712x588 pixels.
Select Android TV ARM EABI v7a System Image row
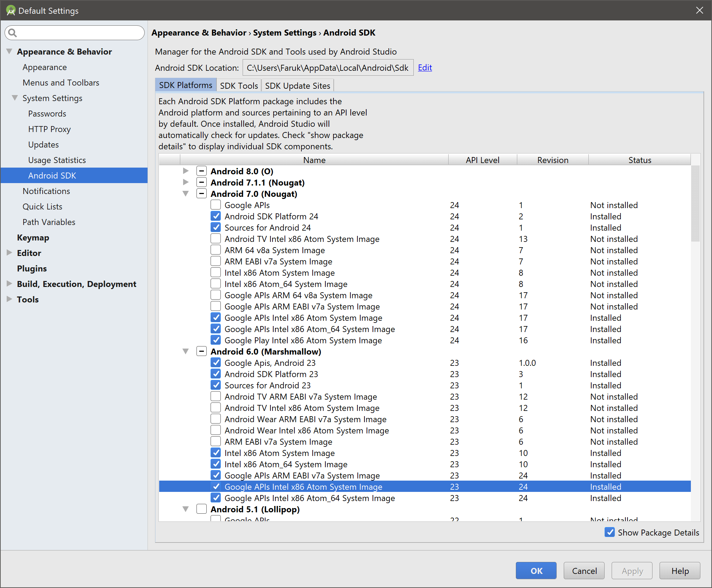tap(425, 396)
